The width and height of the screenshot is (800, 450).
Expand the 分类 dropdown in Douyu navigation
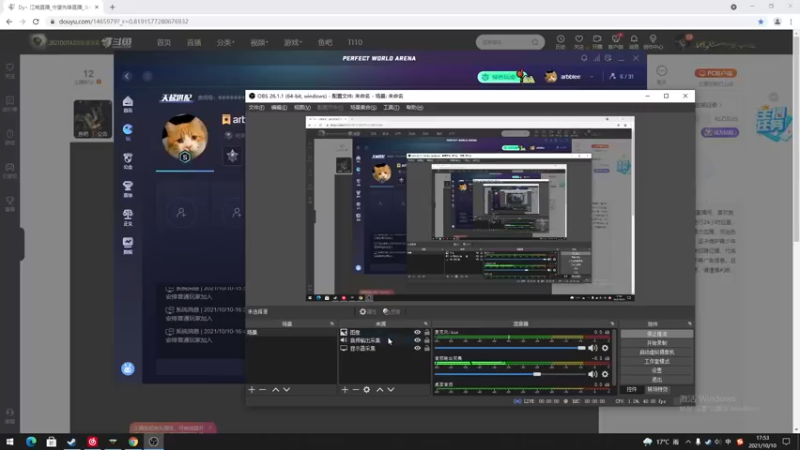tap(226, 42)
